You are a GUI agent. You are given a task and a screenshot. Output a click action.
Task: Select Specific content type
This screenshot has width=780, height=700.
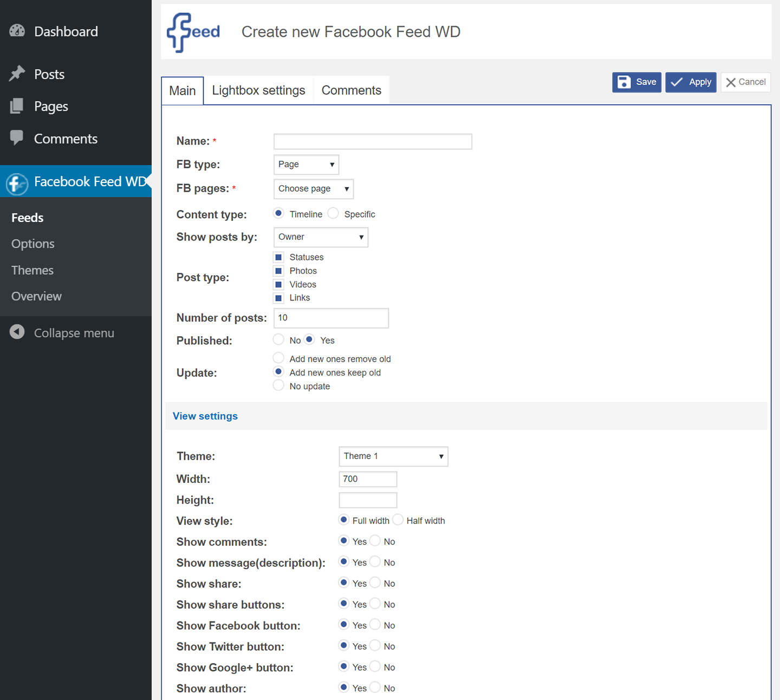(x=333, y=213)
